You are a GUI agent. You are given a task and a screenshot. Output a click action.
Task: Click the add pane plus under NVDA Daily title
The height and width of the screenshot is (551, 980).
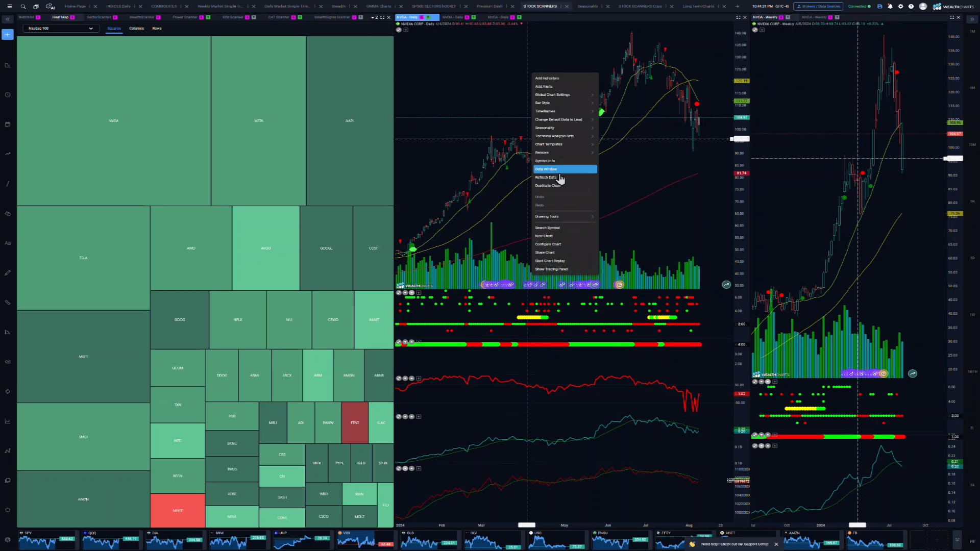pos(406,30)
